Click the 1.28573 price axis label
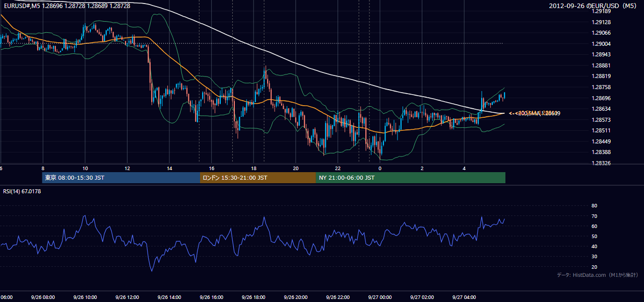The image size is (644, 302). pyautogui.click(x=601, y=120)
